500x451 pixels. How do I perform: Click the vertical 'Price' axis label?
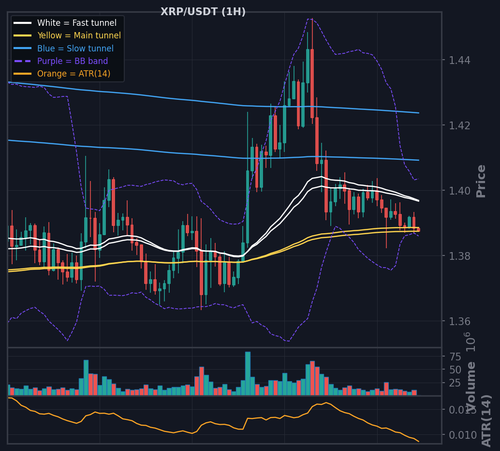point(481,181)
